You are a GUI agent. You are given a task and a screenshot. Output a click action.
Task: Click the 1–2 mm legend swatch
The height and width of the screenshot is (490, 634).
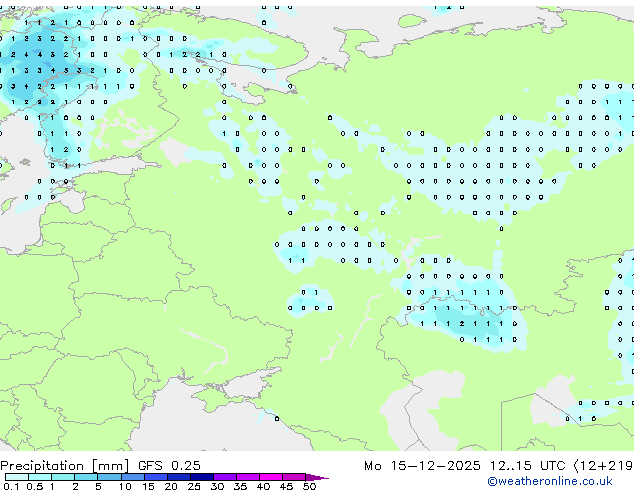tap(63, 477)
